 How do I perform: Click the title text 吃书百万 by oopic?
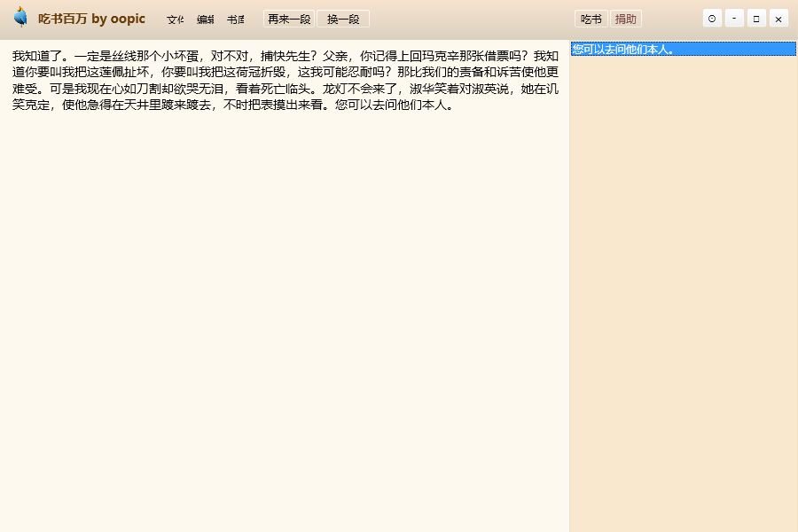91,19
